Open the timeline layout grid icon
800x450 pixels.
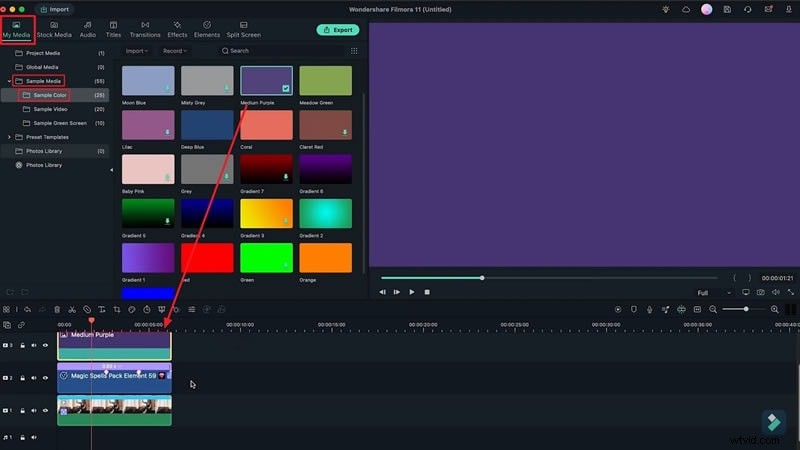pyautogui.click(x=6, y=310)
